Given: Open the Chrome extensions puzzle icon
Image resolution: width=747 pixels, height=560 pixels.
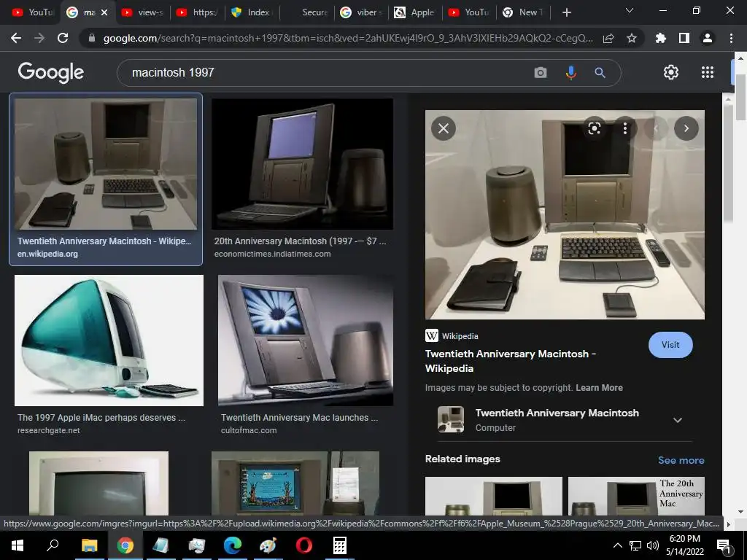Looking at the screenshot, I should 660,38.
